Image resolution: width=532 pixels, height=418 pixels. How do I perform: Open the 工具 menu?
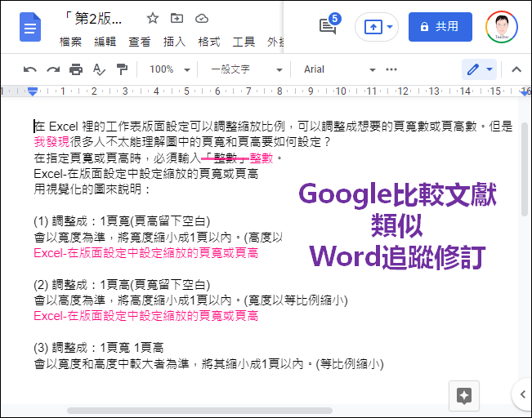[x=244, y=42]
